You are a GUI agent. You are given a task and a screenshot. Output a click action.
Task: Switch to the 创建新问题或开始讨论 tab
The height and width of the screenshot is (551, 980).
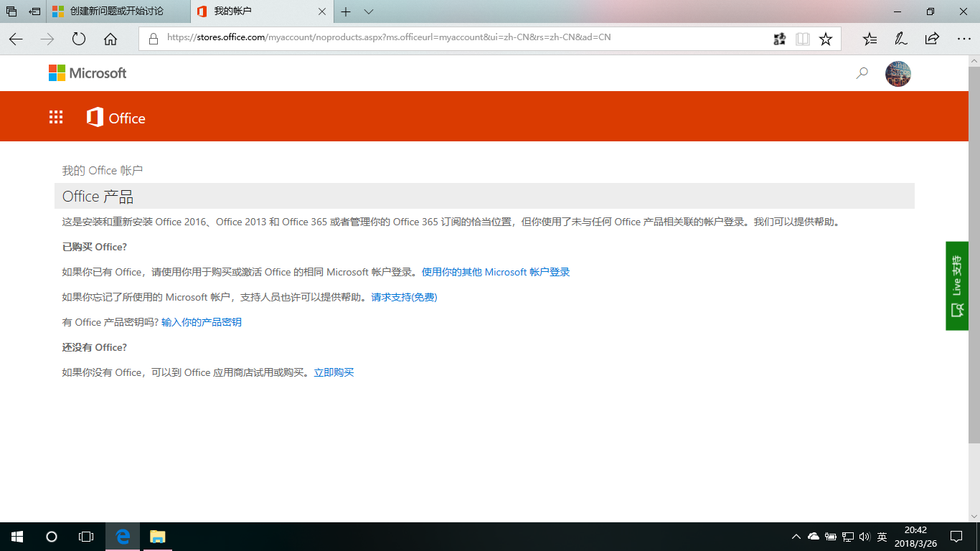pos(118,11)
